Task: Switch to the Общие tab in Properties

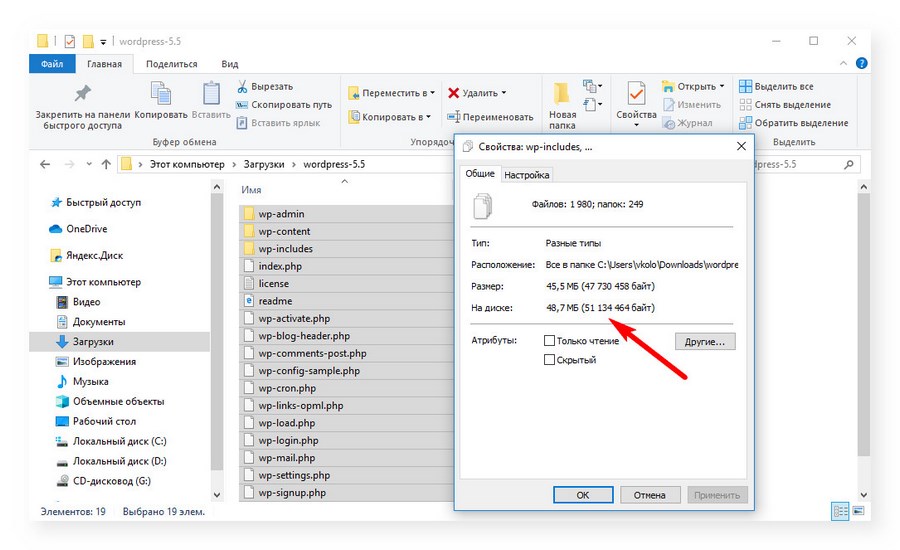Action: point(480,173)
